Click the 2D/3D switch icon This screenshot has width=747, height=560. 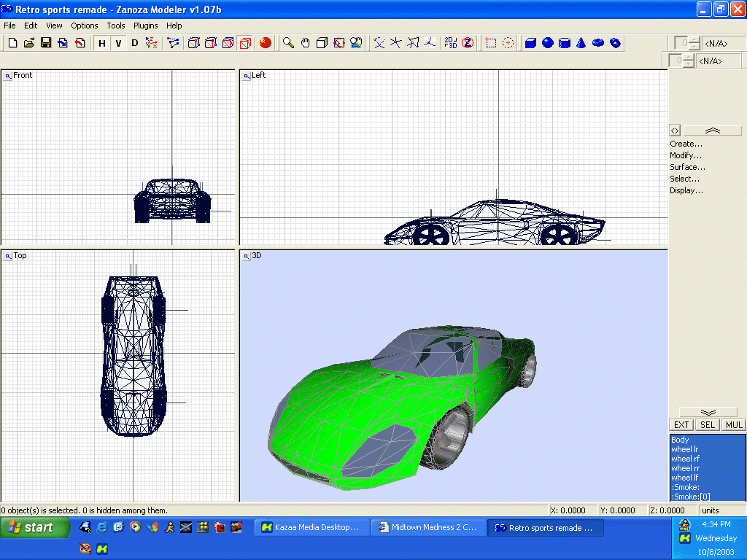[451, 43]
